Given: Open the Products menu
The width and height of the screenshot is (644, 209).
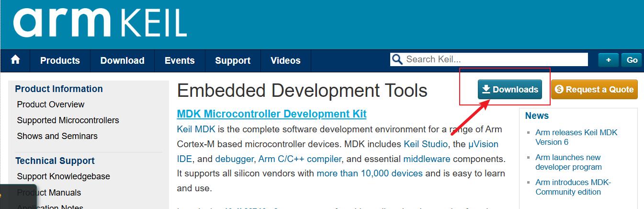Looking at the screenshot, I should point(60,60).
